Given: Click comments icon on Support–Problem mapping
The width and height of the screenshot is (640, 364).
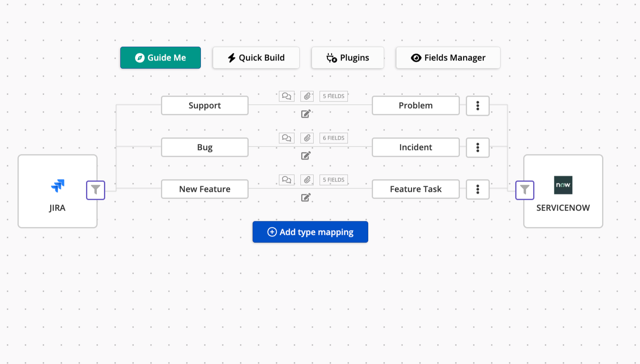Looking at the screenshot, I should click(287, 96).
